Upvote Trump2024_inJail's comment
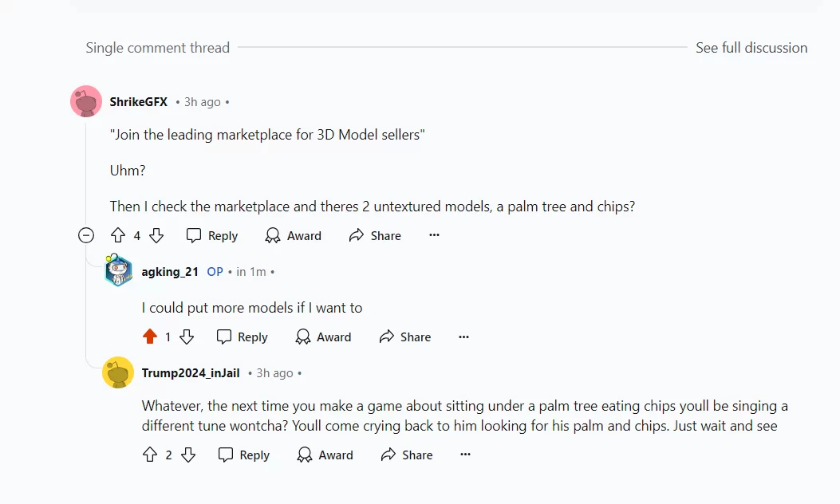840x504 pixels. tap(150, 455)
